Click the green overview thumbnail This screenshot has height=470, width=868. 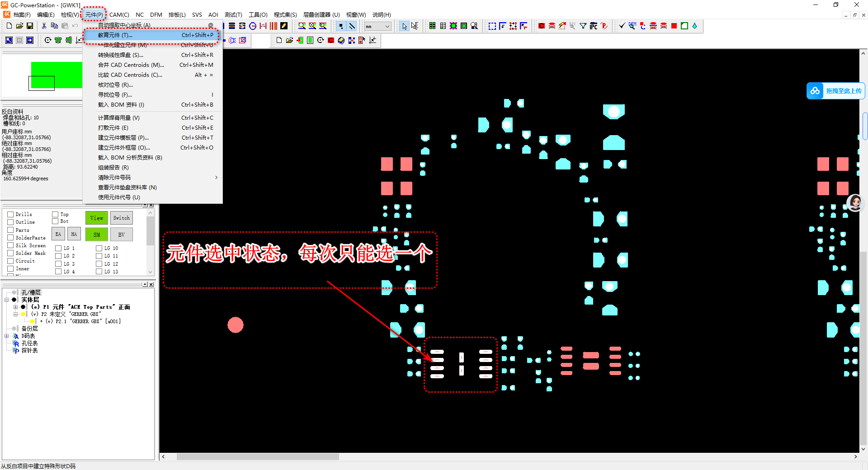(x=57, y=75)
